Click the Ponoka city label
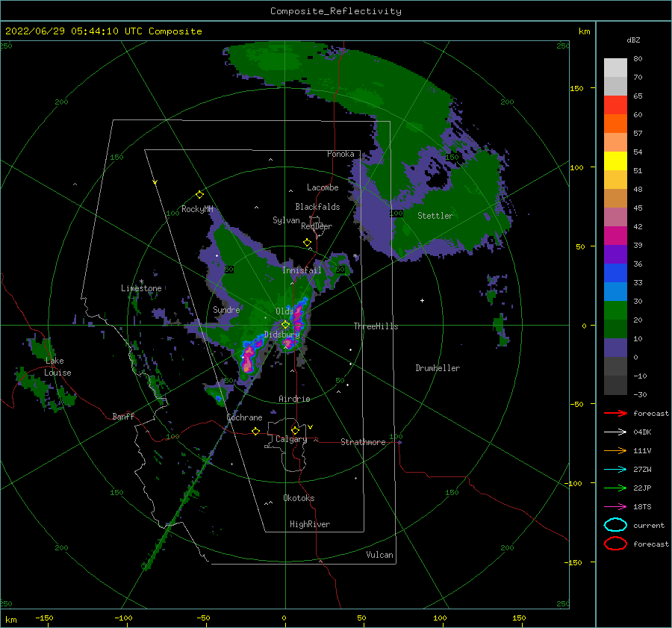Viewport: 672px width, 628px height. tap(340, 154)
